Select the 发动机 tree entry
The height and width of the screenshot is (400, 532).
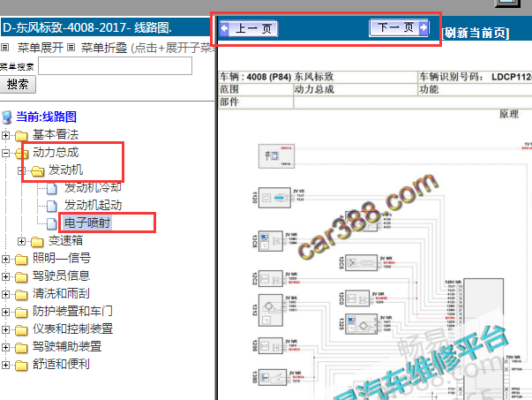coord(65,170)
